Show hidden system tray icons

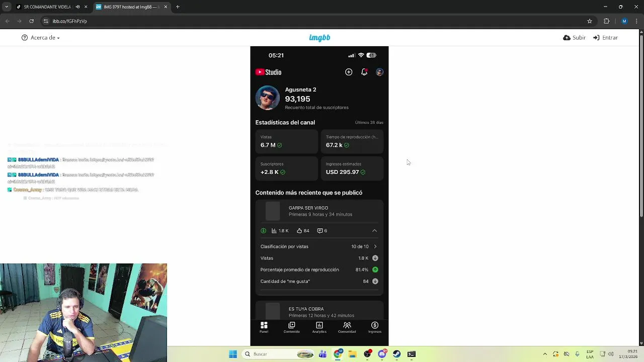(x=545, y=354)
